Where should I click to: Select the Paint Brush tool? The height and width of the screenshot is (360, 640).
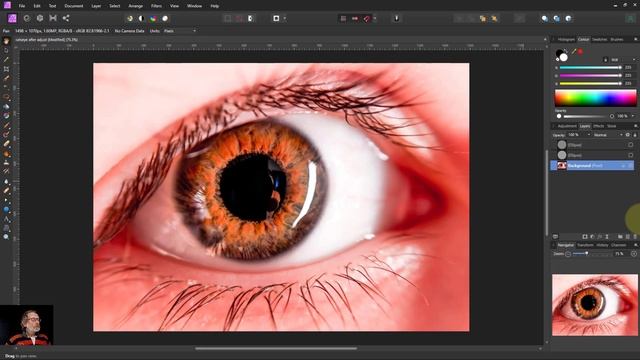click(6, 125)
